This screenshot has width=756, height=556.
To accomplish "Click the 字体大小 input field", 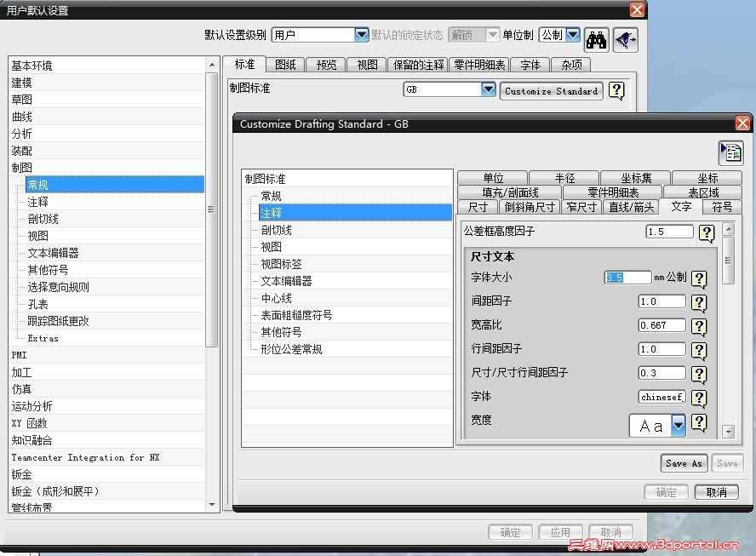I will pos(627,278).
